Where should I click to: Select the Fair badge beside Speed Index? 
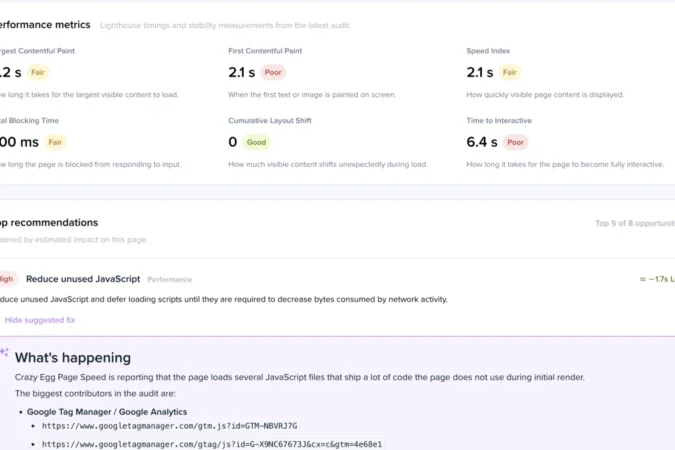(510, 72)
